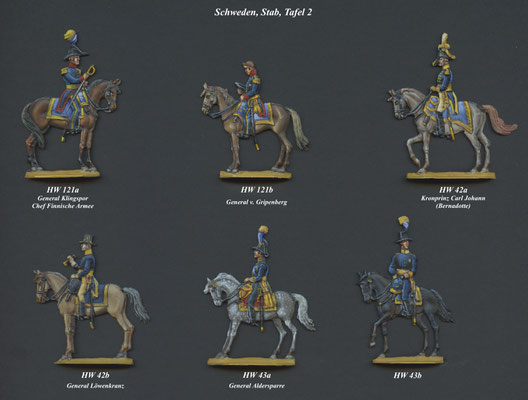
Task: Select the General v. Gripenberg mounted figure
Action: point(254,120)
